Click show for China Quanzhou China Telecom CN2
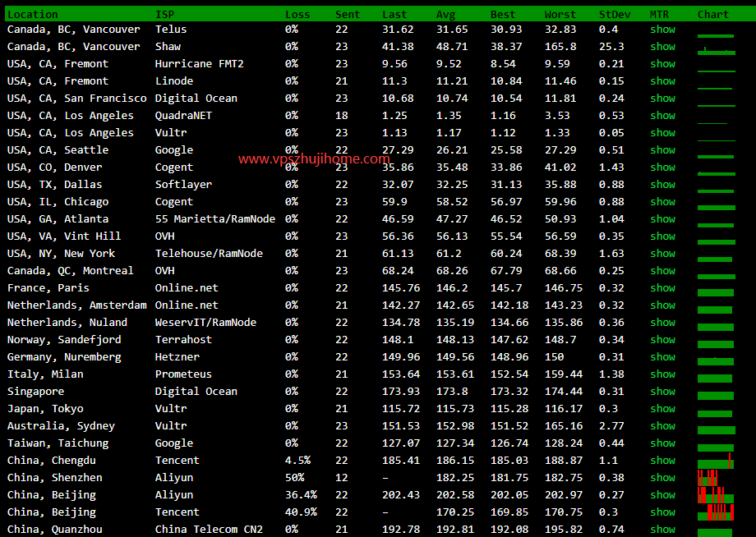This screenshot has height=537, width=756. (662, 530)
